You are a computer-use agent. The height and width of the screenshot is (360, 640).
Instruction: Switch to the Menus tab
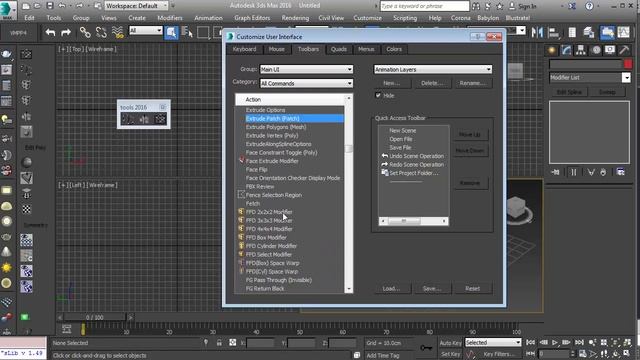[x=366, y=49]
